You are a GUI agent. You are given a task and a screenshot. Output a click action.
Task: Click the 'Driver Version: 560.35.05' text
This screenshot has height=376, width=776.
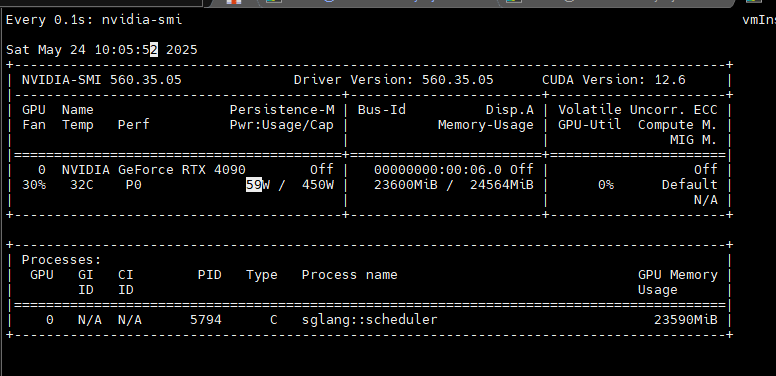point(393,80)
